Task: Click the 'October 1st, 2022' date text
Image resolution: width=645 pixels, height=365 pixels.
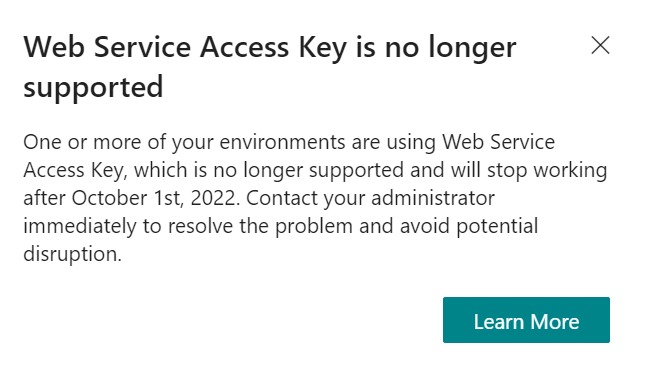Action: [155, 198]
